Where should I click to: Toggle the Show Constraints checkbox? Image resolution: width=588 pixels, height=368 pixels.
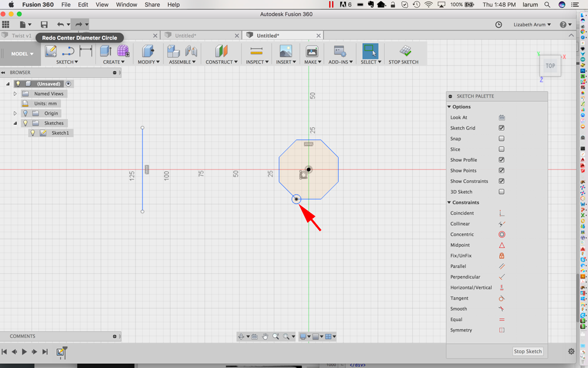(x=502, y=181)
